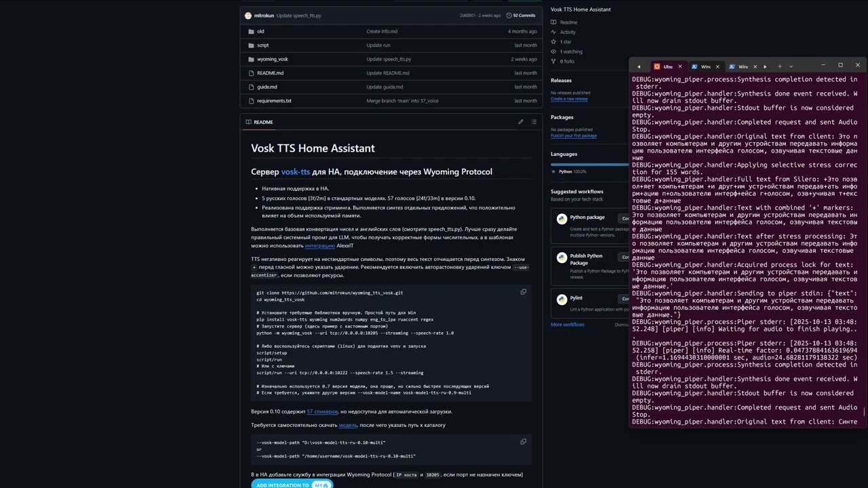Open a new terminal tab with plus

click(780, 66)
